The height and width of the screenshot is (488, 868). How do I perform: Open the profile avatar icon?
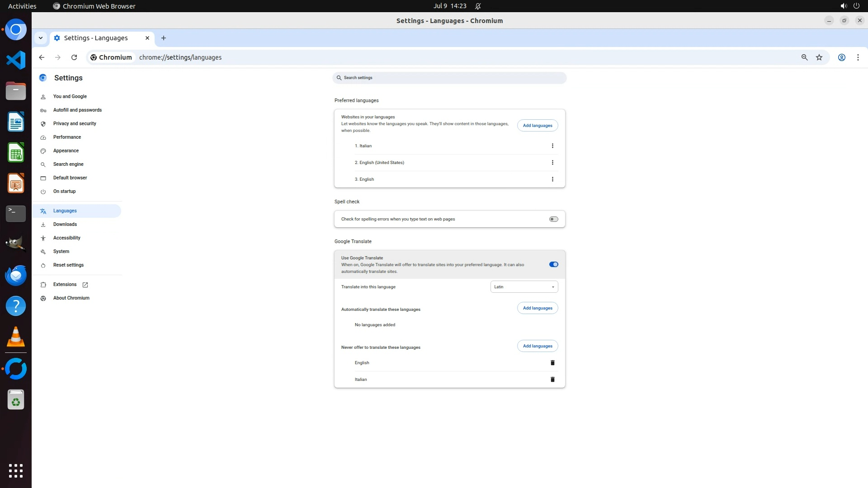click(841, 57)
